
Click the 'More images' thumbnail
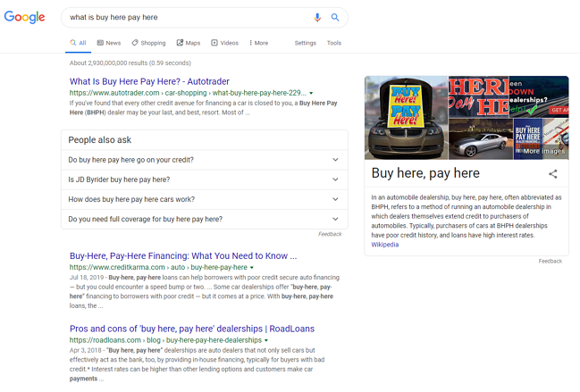(542, 139)
